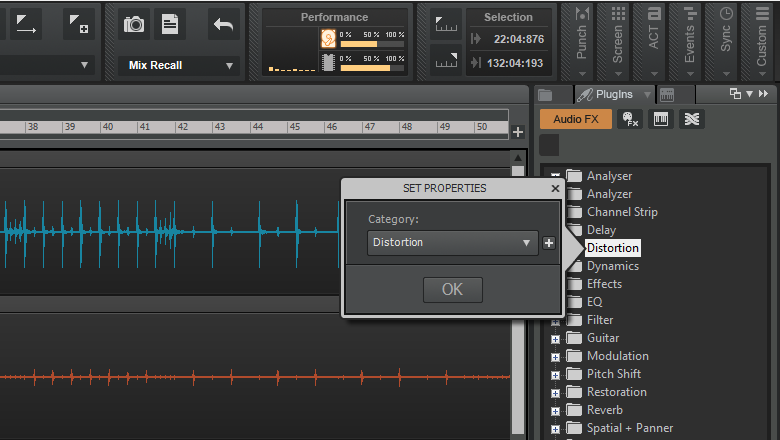Select the Dynamics folder in plugin tree
This screenshot has height=440, width=780.
pyautogui.click(x=612, y=266)
